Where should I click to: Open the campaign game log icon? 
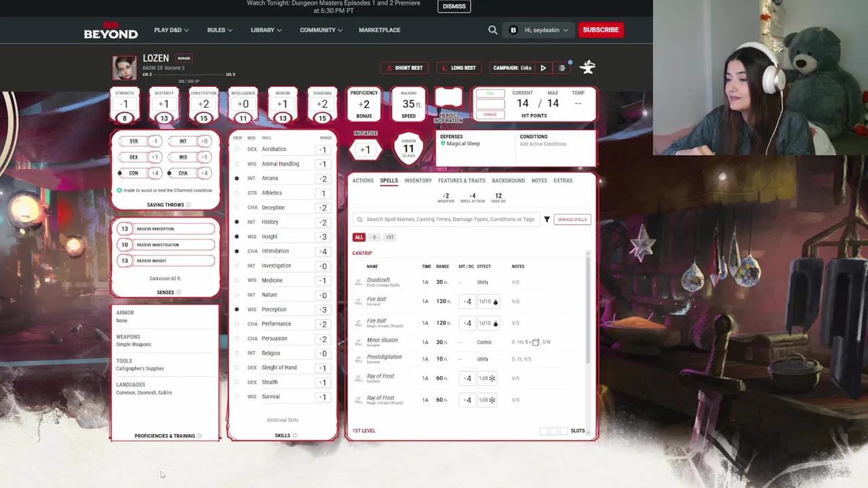tap(561, 68)
